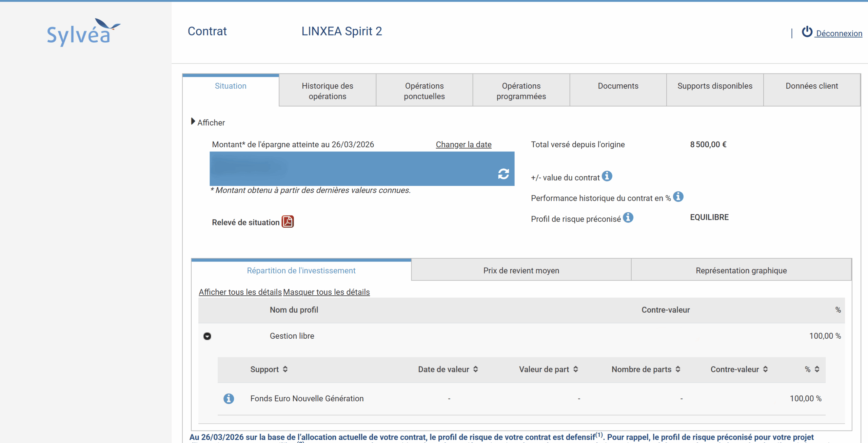Viewport: 868px width, 443px height.
Task: Click the 'Changer la date' link
Action: click(x=463, y=144)
